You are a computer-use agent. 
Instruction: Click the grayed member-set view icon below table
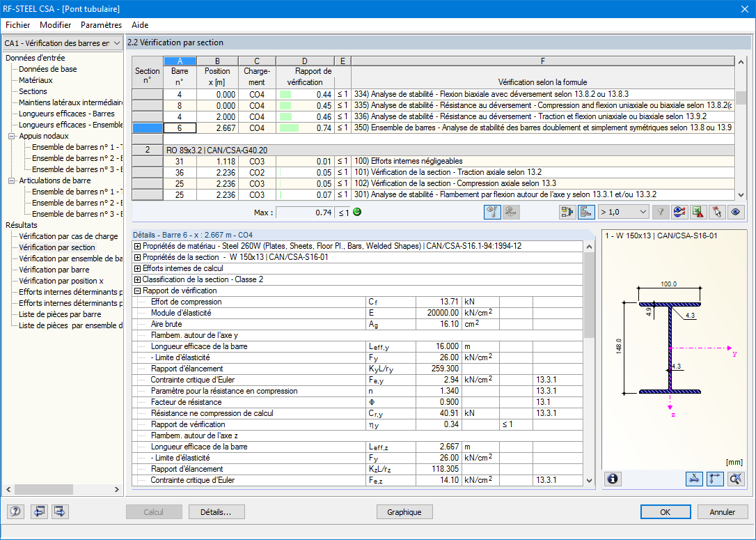pos(511,213)
